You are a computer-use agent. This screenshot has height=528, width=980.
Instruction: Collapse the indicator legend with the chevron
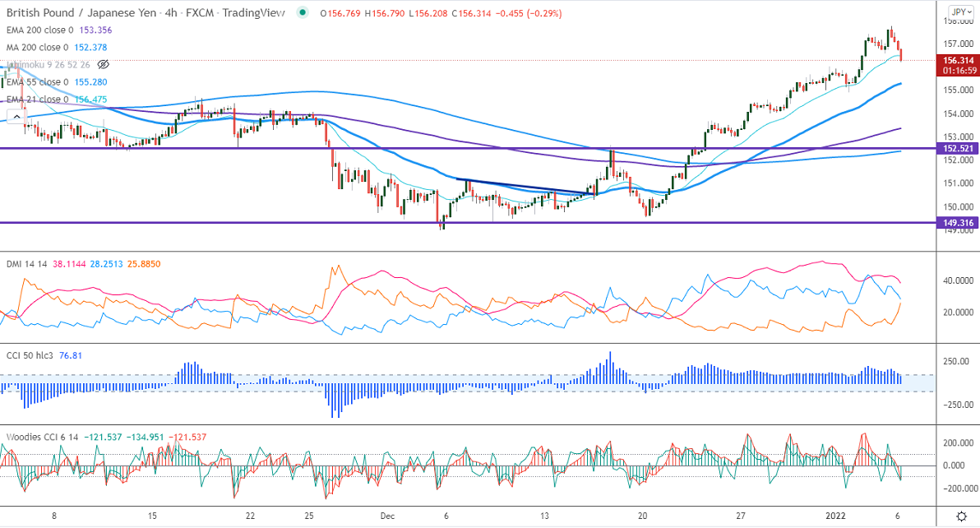pos(16,116)
